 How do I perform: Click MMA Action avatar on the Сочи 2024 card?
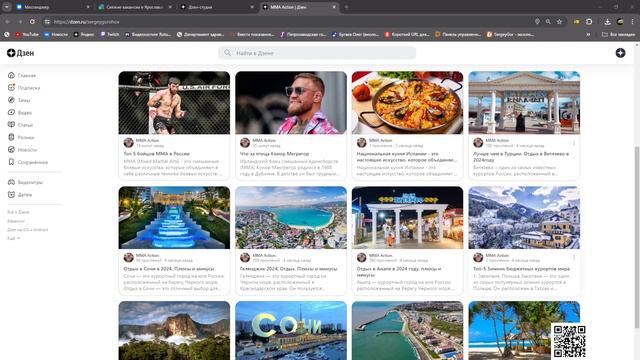(x=129, y=257)
